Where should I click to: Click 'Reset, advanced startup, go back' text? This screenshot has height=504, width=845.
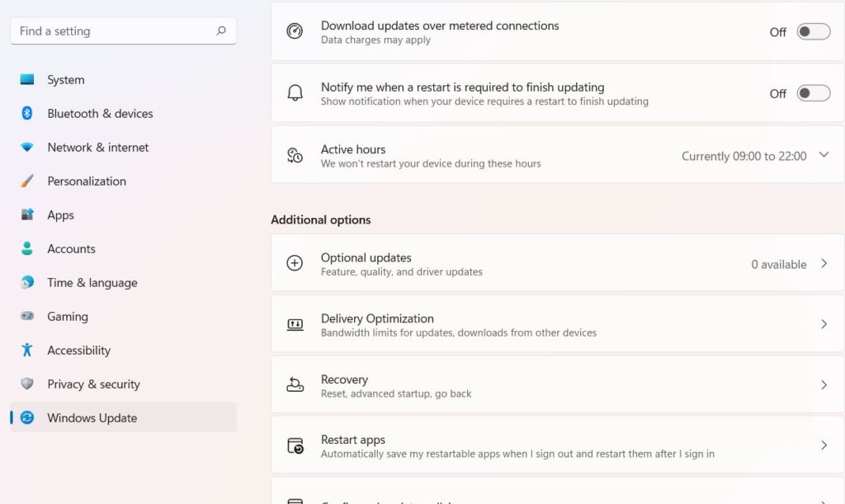(x=396, y=393)
